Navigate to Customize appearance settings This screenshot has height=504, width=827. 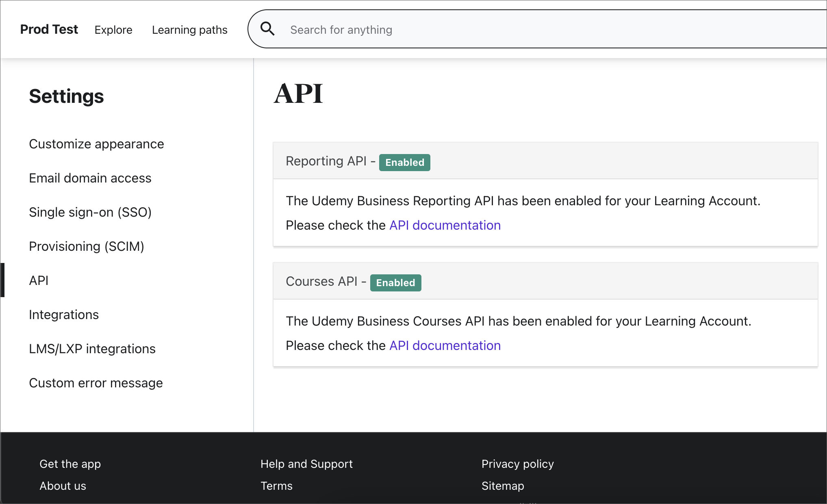(96, 143)
